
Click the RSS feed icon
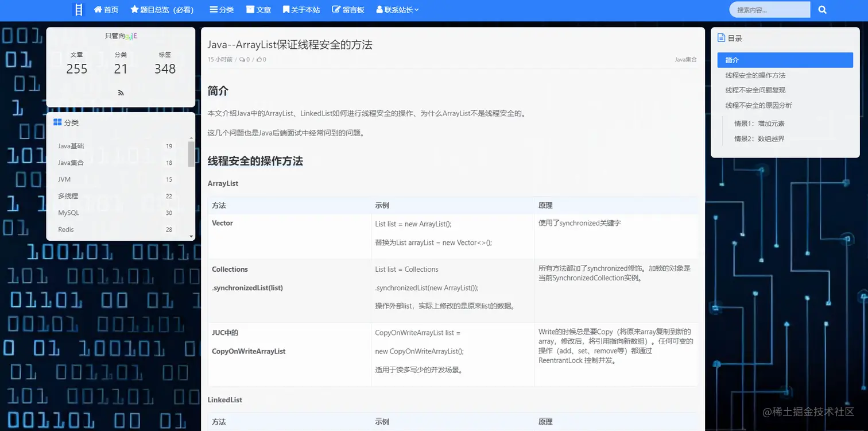pyautogui.click(x=121, y=93)
